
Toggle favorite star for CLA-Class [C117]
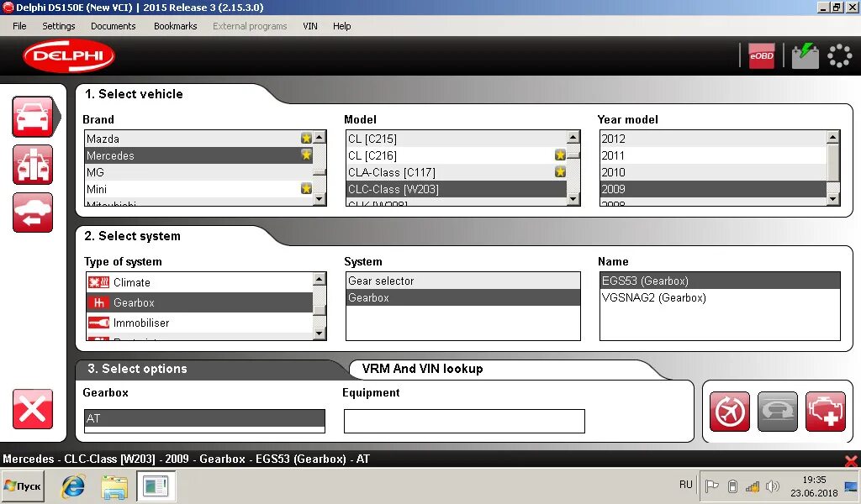coord(559,172)
